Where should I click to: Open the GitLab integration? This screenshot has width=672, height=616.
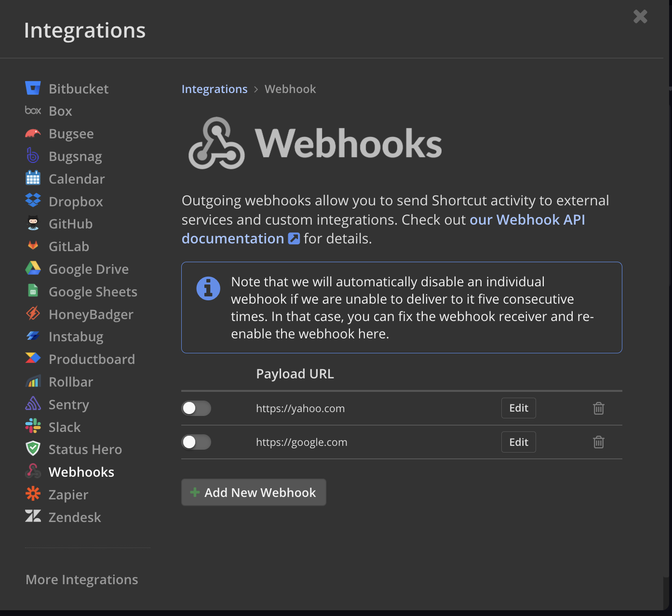pos(69,246)
